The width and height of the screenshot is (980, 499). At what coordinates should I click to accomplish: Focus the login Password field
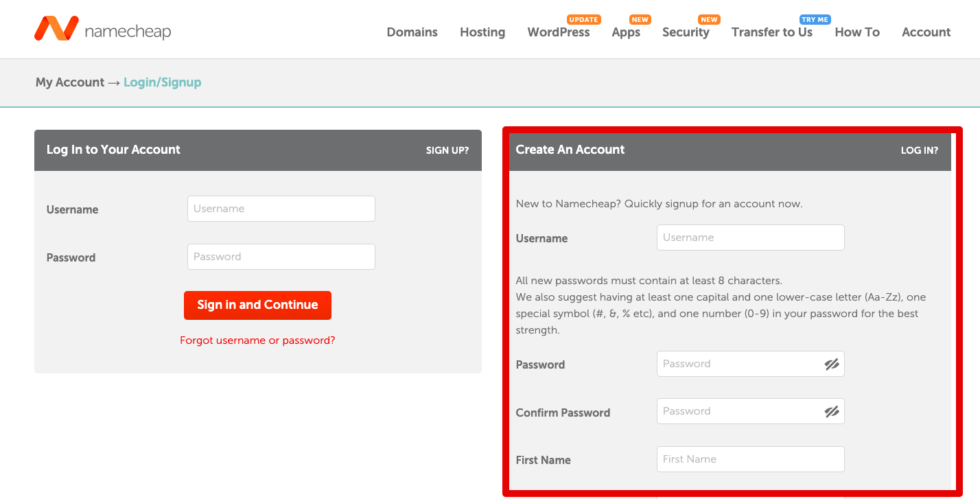click(x=281, y=257)
